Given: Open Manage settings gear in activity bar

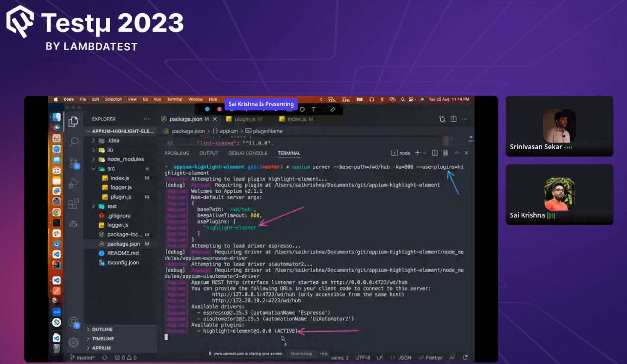Looking at the screenshot, I should [73, 343].
